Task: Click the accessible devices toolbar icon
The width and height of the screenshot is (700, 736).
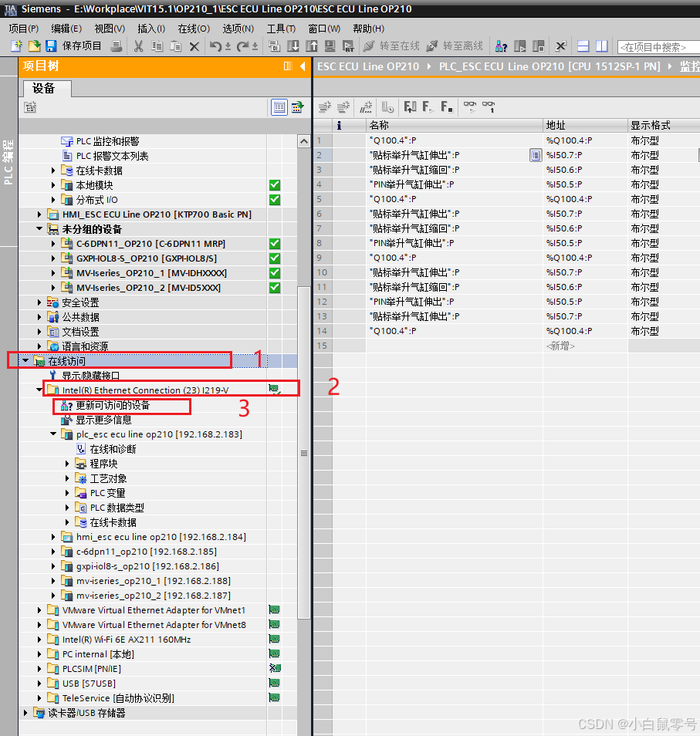Action: 501,46
